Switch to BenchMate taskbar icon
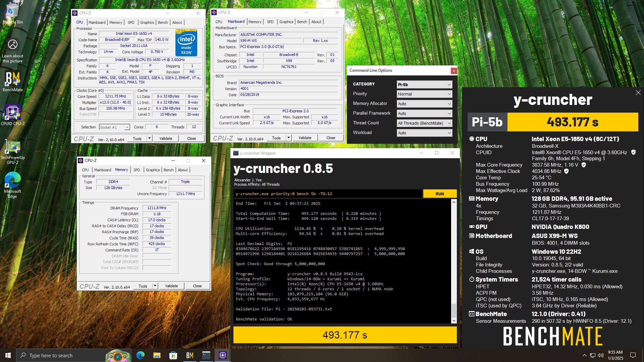 pos(190,355)
